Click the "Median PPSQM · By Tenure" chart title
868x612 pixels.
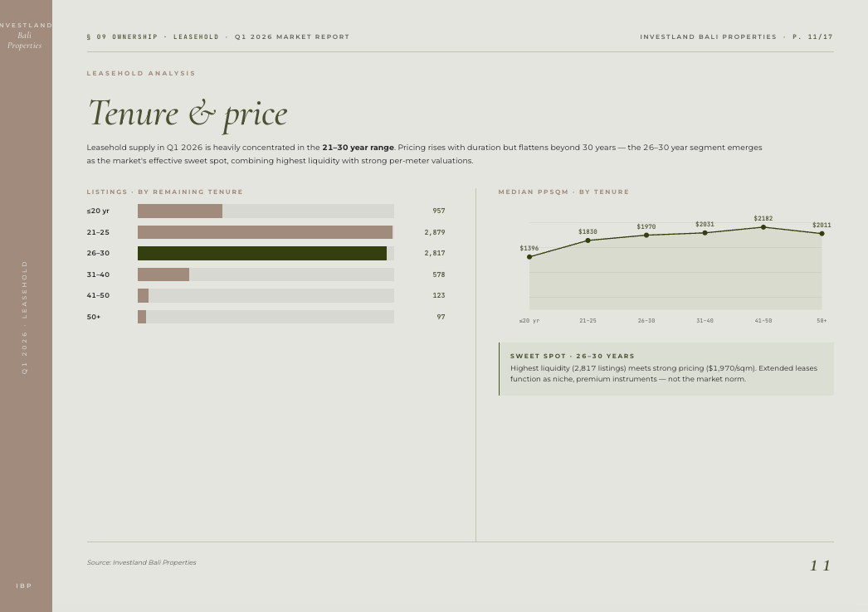pos(563,192)
